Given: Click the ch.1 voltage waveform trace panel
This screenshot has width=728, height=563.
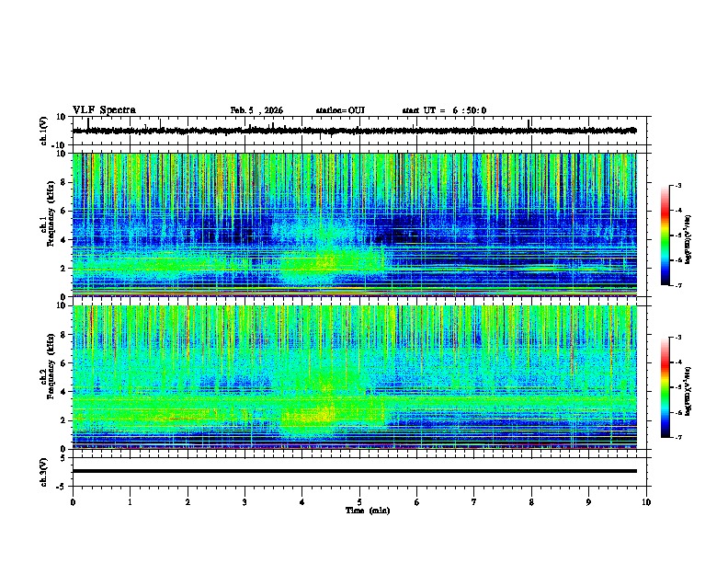Looking at the screenshot, I should (x=359, y=131).
